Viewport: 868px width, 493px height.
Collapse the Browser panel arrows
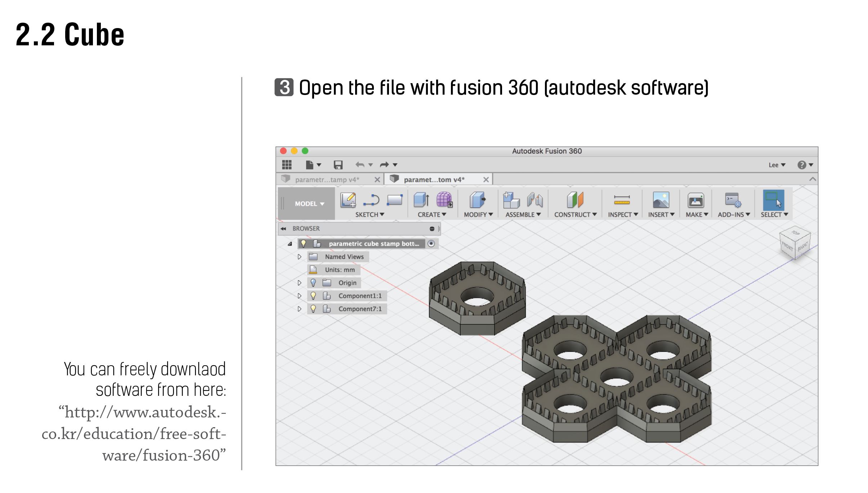pos(283,229)
